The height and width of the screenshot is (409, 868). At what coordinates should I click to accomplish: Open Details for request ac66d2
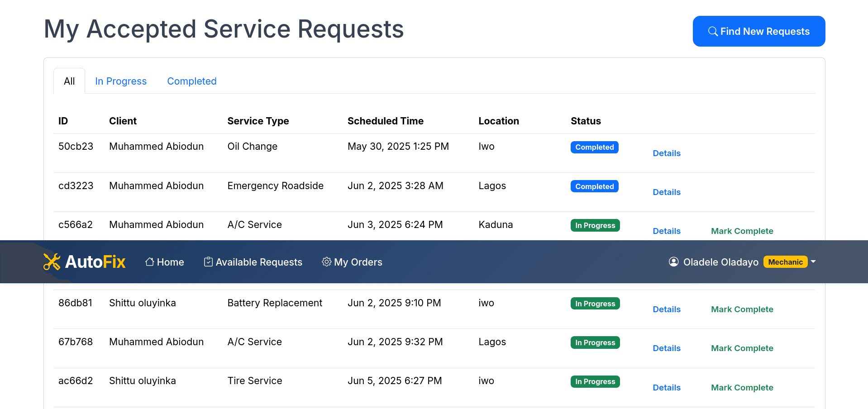point(667,388)
